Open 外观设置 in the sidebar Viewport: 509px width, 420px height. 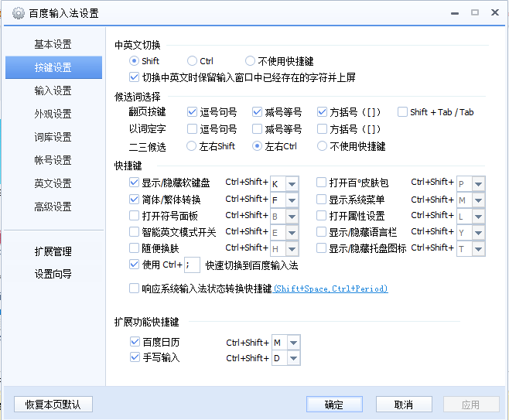(x=53, y=114)
